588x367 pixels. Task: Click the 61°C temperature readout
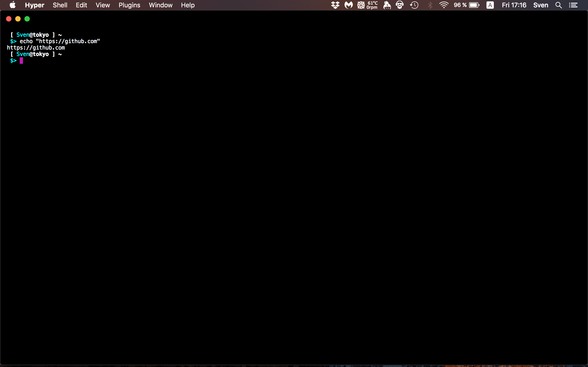click(x=372, y=5)
